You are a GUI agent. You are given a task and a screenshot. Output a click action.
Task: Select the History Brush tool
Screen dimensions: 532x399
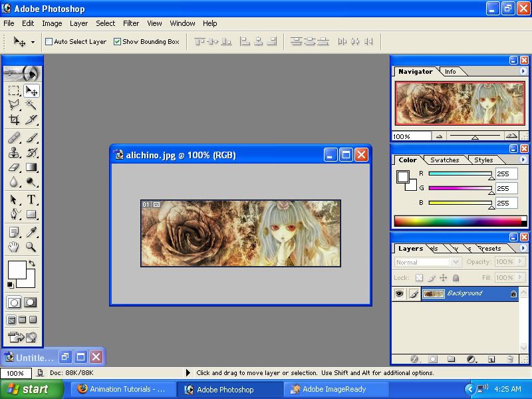31,152
